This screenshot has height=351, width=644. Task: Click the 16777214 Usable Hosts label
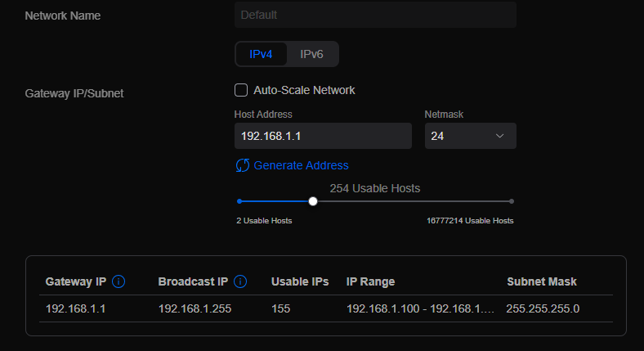pos(470,221)
